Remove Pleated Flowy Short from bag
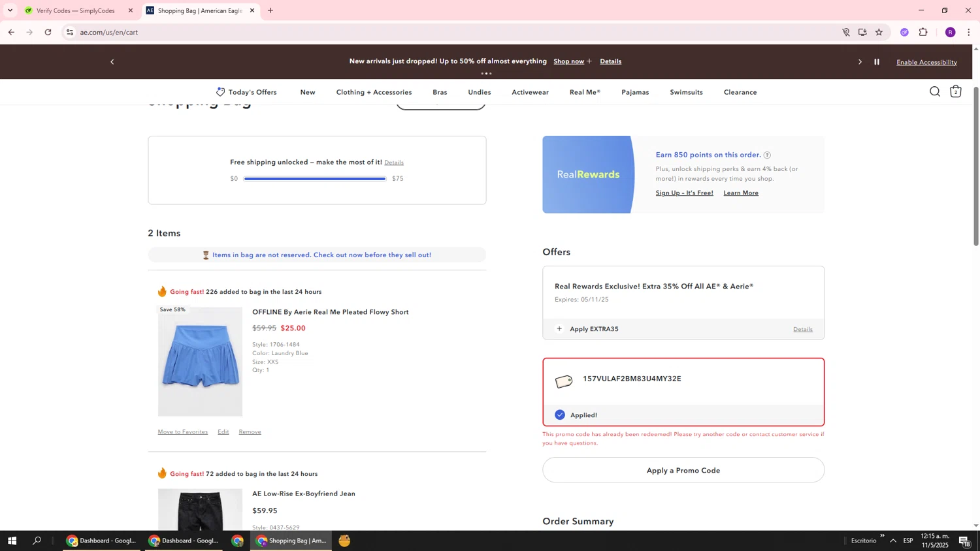Viewport: 980px width, 551px height. coord(250,432)
